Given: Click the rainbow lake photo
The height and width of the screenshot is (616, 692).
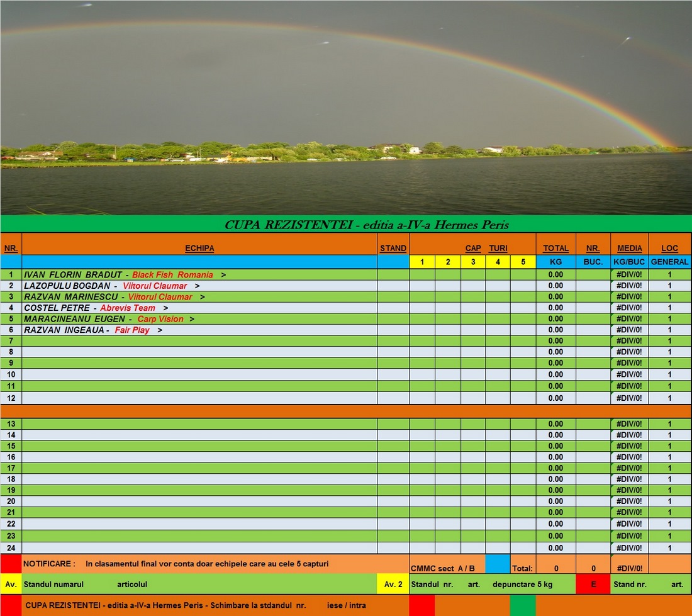Looking at the screenshot, I should [346, 107].
